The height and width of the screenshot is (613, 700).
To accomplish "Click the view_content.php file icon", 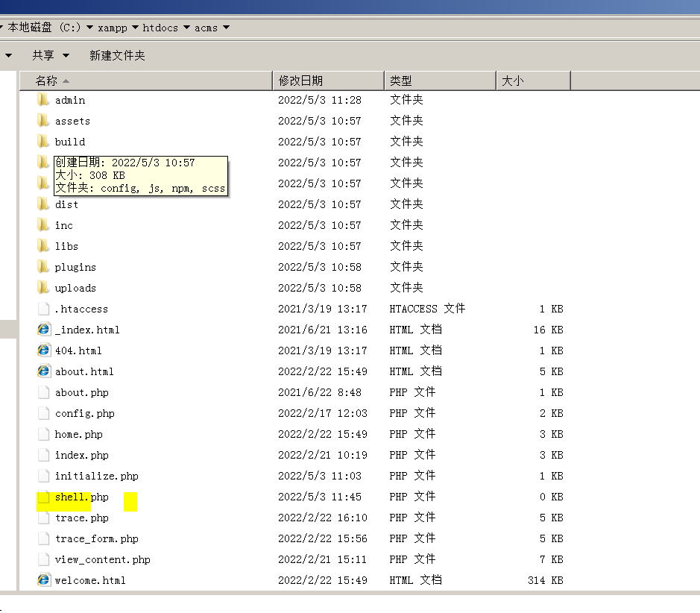I will [44, 559].
